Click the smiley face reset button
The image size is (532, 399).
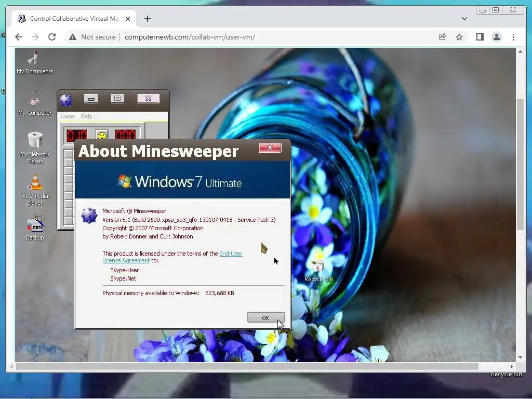[102, 136]
